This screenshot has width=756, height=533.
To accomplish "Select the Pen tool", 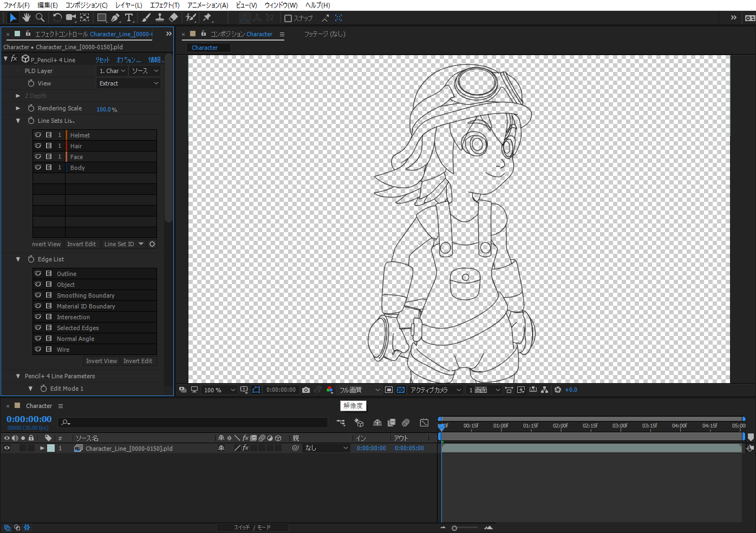I will click(115, 18).
